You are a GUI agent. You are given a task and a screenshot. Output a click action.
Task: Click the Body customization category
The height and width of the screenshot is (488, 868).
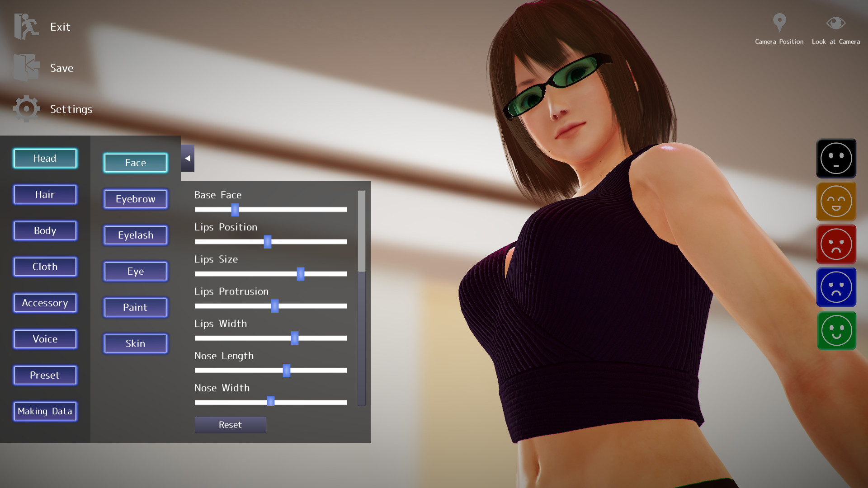click(45, 230)
